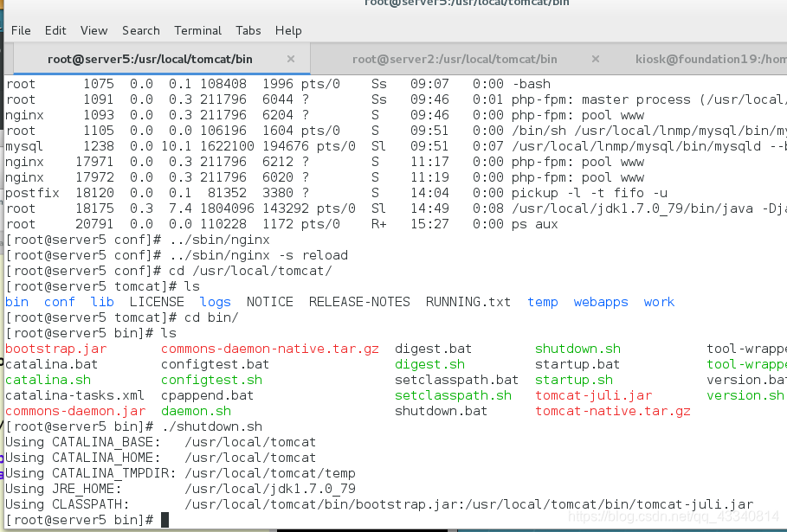Click the 'setclasspath.sh' file name
The width and height of the screenshot is (787, 532).
click(x=453, y=395)
